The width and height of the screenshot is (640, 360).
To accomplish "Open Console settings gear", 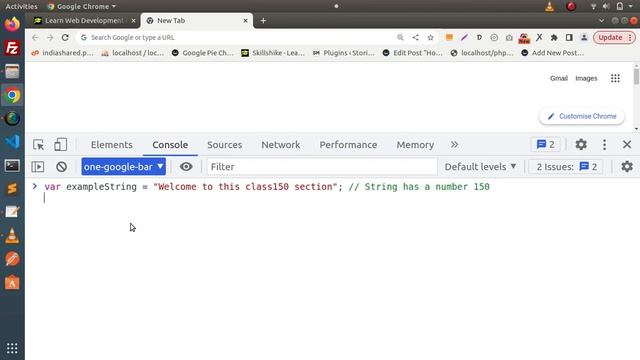I will (627, 167).
